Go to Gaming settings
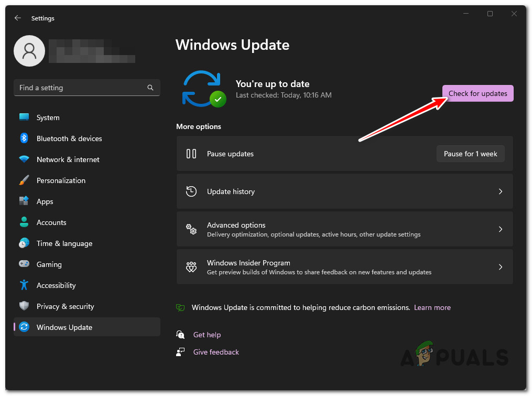Image resolution: width=532 pixels, height=396 pixels. click(87, 264)
